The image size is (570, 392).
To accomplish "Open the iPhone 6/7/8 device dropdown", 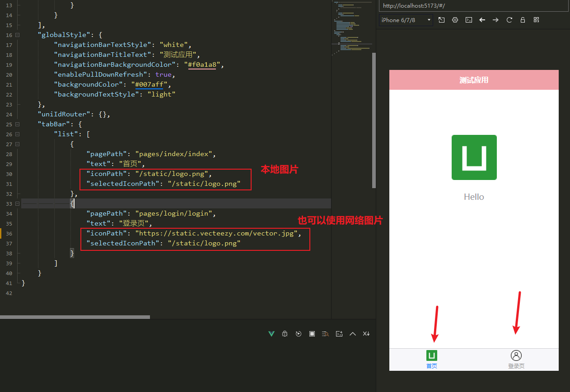I will pos(406,20).
